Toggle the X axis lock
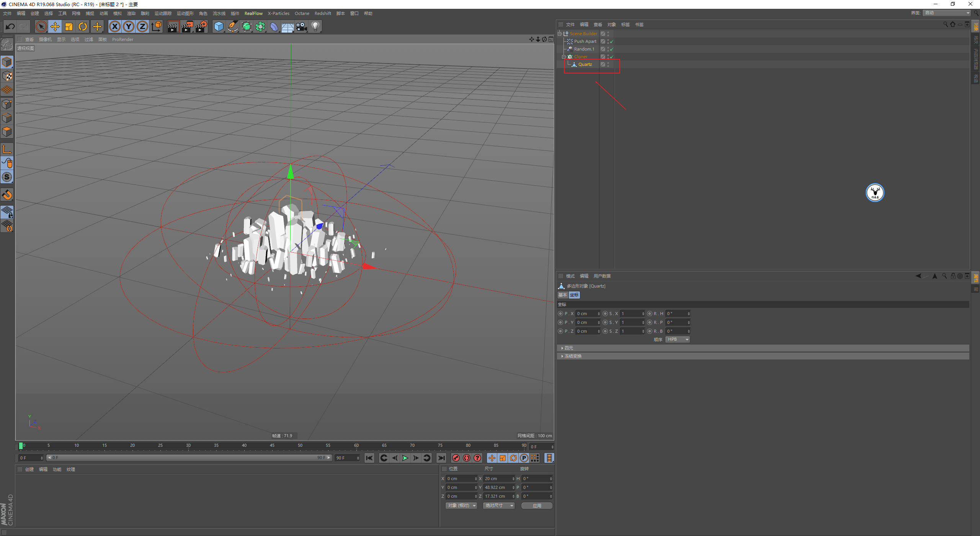980x536 pixels. click(x=114, y=26)
